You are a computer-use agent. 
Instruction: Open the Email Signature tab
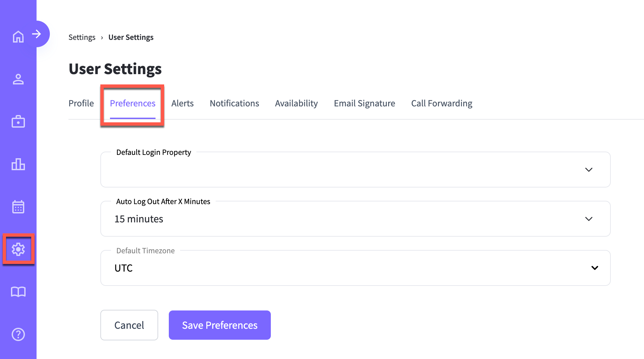click(x=365, y=103)
